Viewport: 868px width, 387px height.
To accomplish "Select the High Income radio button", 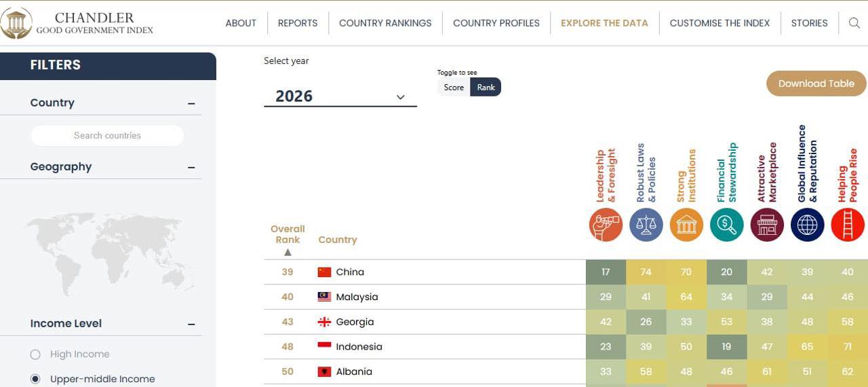I will pos(35,354).
